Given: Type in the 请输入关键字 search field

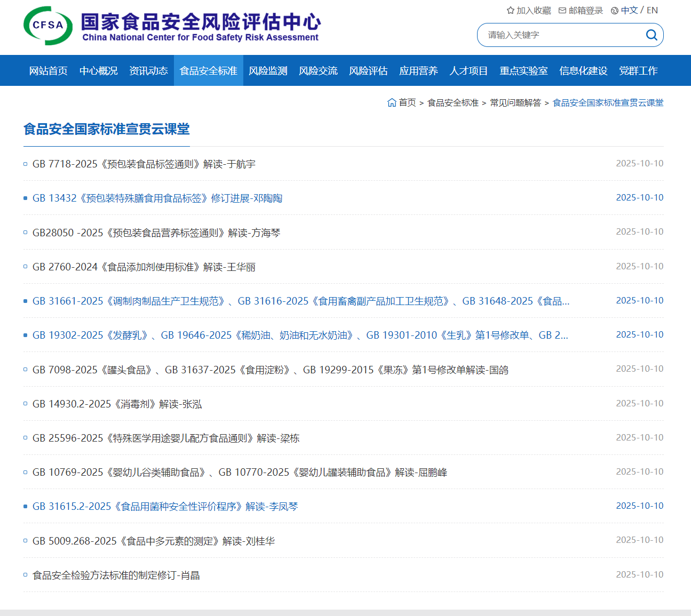Looking at the screenshot, I should pyautogui.click(x=560, y=35).
